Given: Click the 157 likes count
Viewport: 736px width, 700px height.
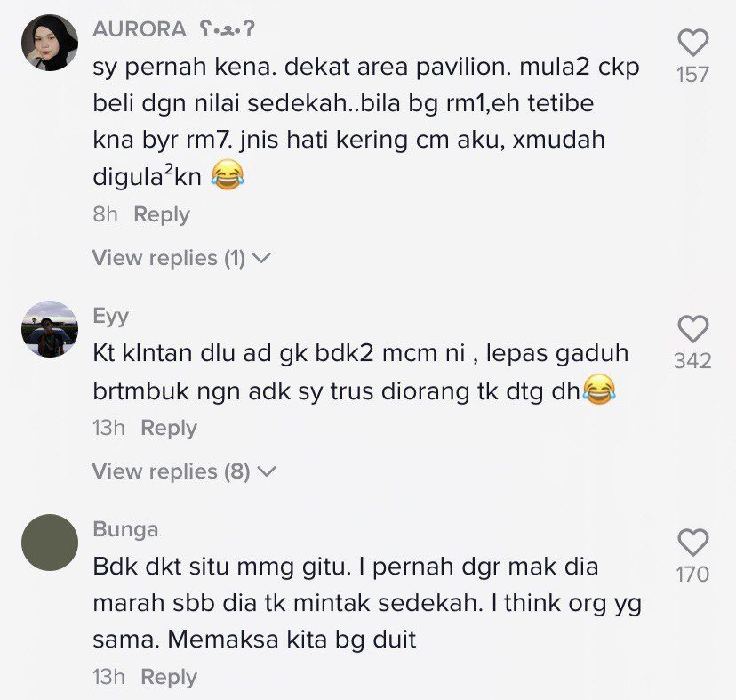Looking at the screenshot, I should [x=692, y=75].
